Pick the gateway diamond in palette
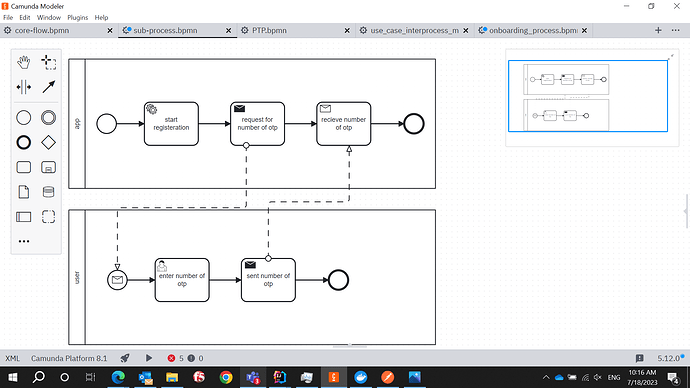This screenshot has width=690, height=388. coord(48,143)
